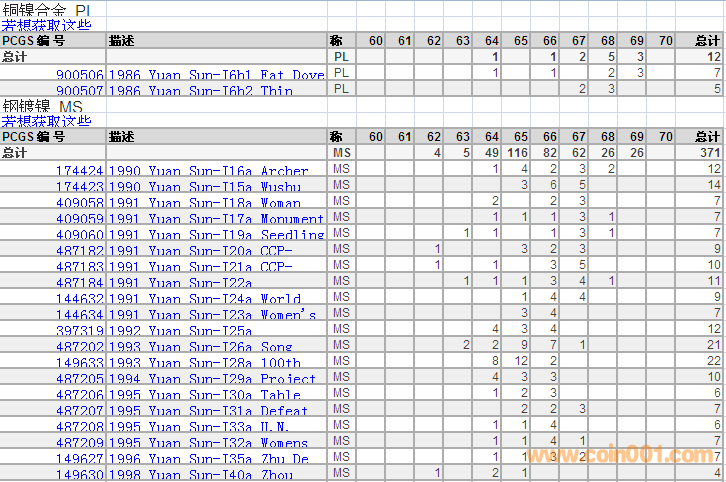The image size is (726, 482).
Task: Open PCGS number 900507 link
Action: pos(79,91)
